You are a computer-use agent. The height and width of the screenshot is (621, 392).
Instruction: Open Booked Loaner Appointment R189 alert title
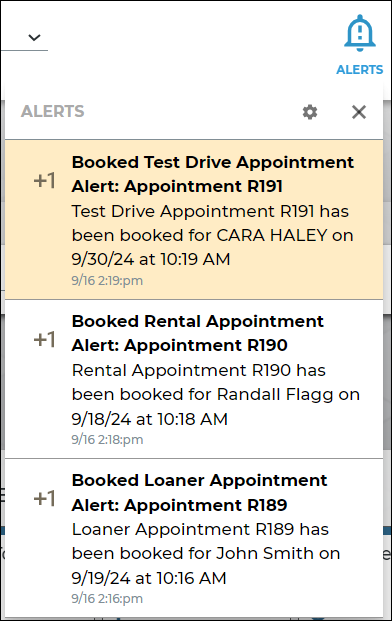(x=199, y=492)
